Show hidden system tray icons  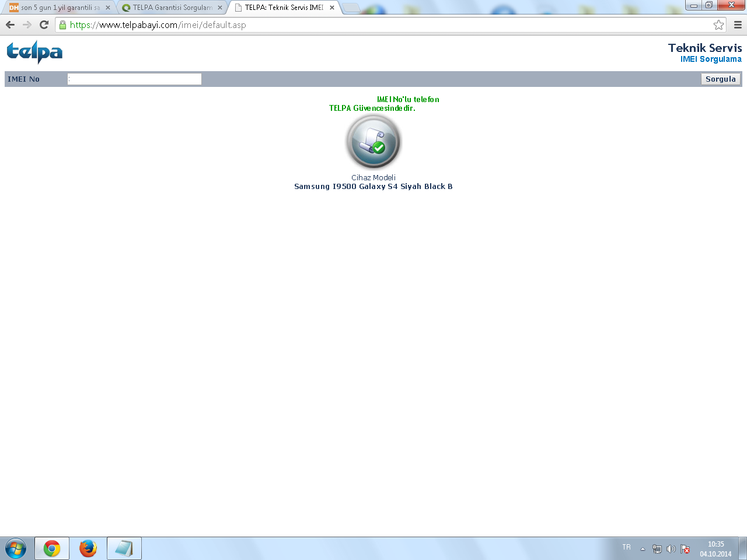coord(643,549)
